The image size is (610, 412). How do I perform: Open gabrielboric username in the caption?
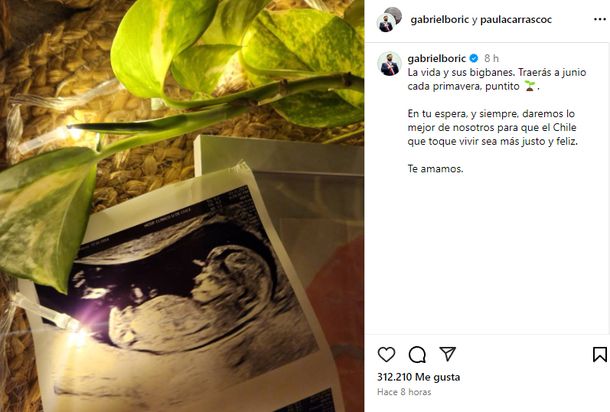(x=436, y=58)
